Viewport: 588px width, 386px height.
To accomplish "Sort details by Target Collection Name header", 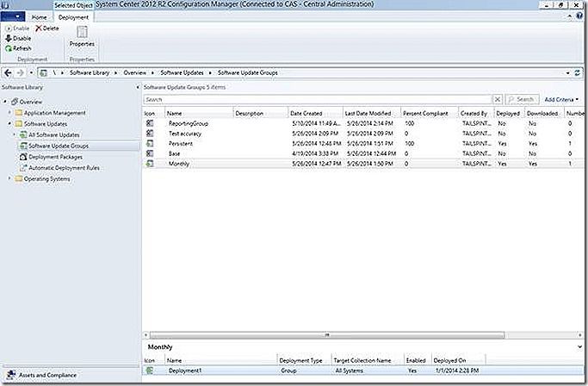I will [368, 360].
